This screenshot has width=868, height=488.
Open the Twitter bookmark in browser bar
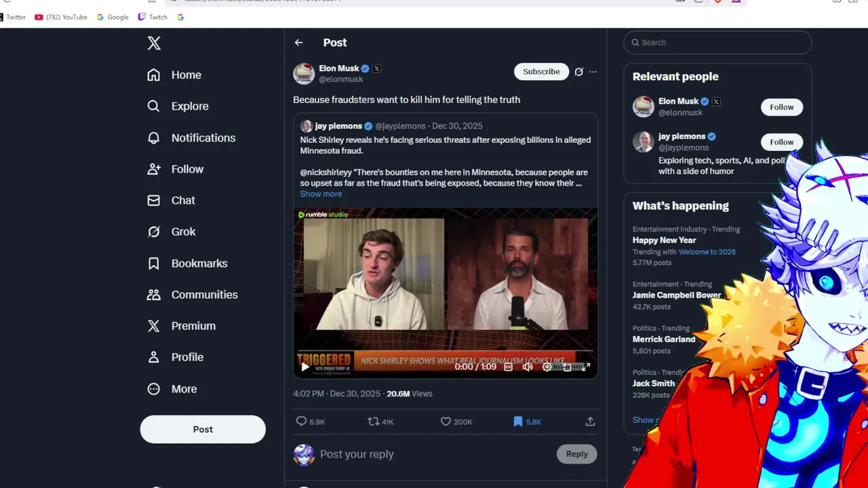point(12,17)
